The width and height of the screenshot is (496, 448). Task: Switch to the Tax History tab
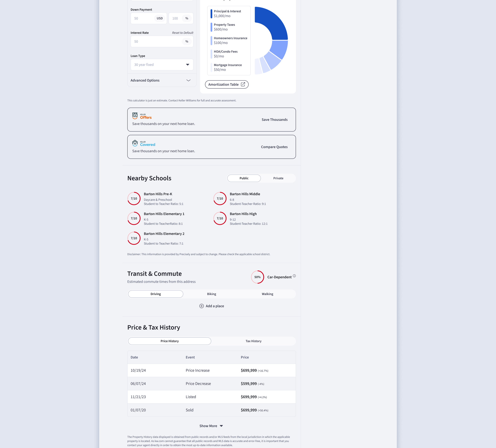tap(253, 341)
